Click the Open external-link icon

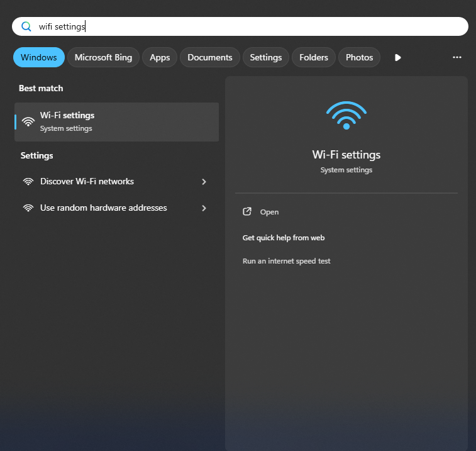tap(247, 212)
